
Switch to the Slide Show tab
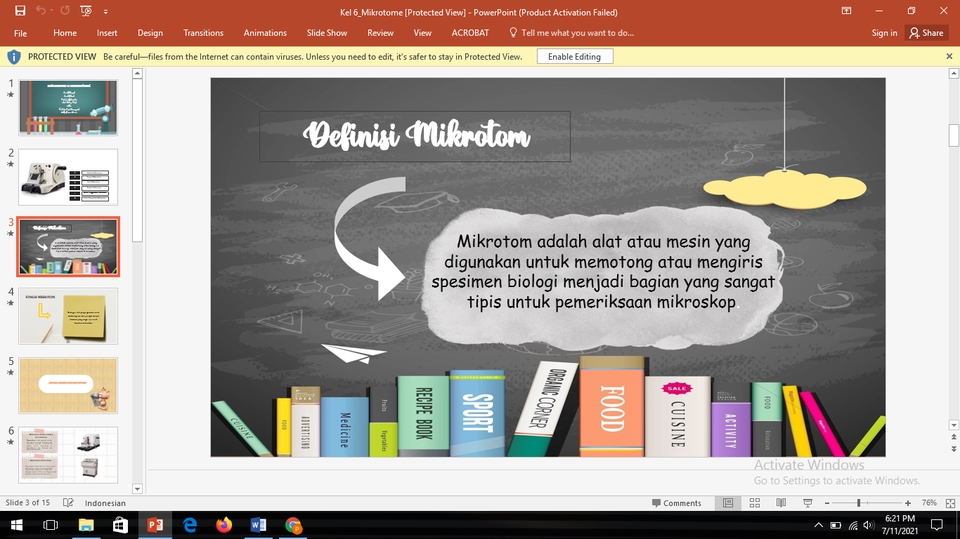coord(327,33)
